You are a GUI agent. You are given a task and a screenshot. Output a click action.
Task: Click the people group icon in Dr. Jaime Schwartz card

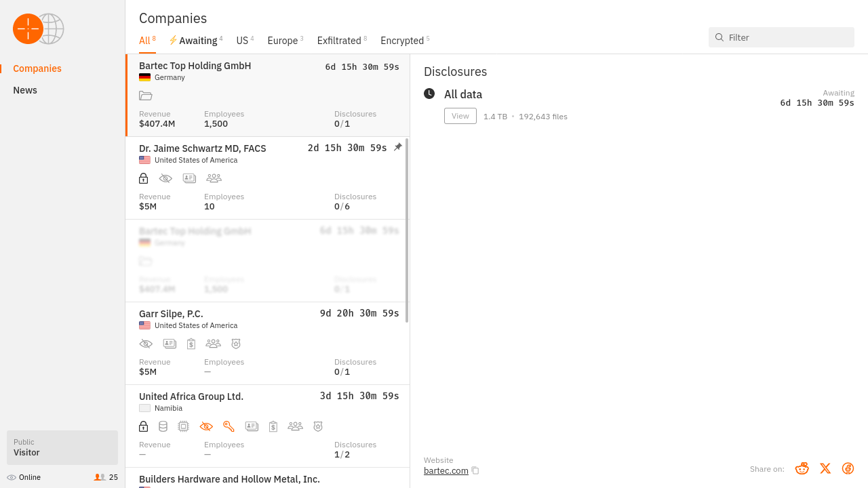tap(214, 178)
